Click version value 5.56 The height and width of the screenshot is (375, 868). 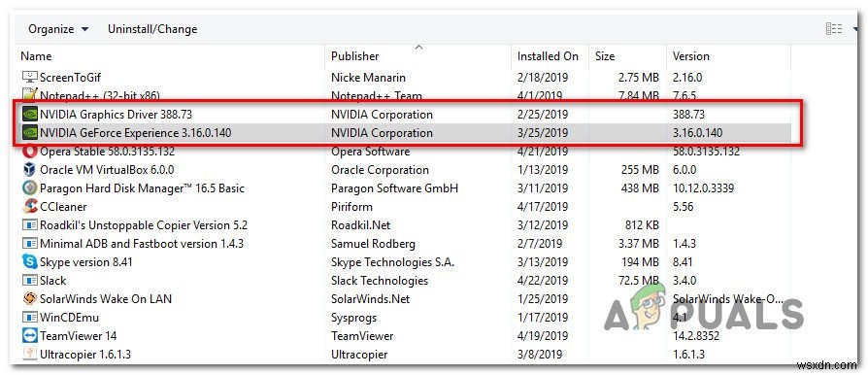(684, 207)
